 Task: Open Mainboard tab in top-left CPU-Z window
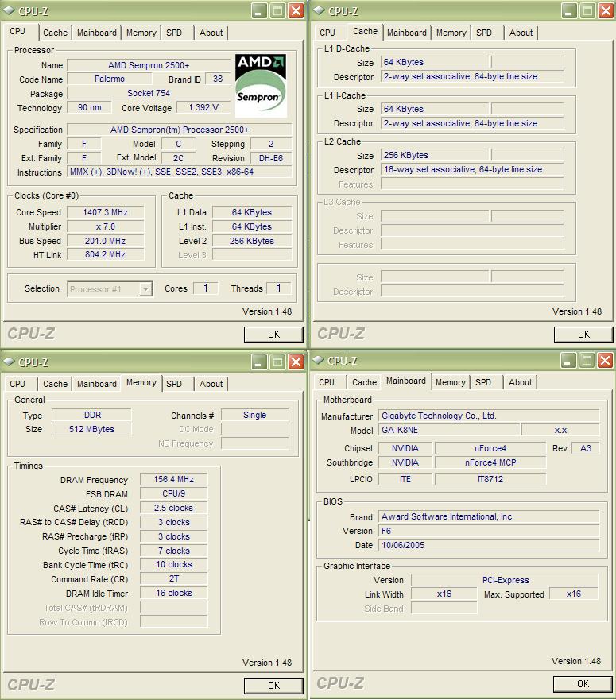coord(96,33)
